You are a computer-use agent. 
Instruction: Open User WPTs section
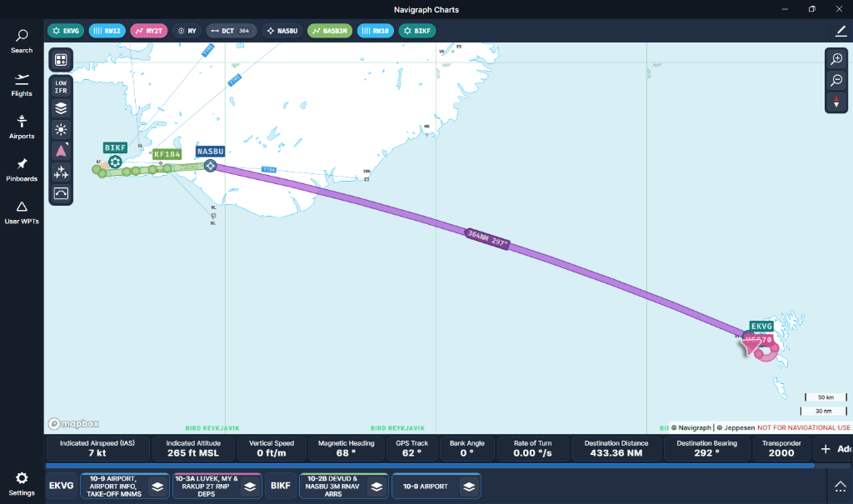point(22,212)
